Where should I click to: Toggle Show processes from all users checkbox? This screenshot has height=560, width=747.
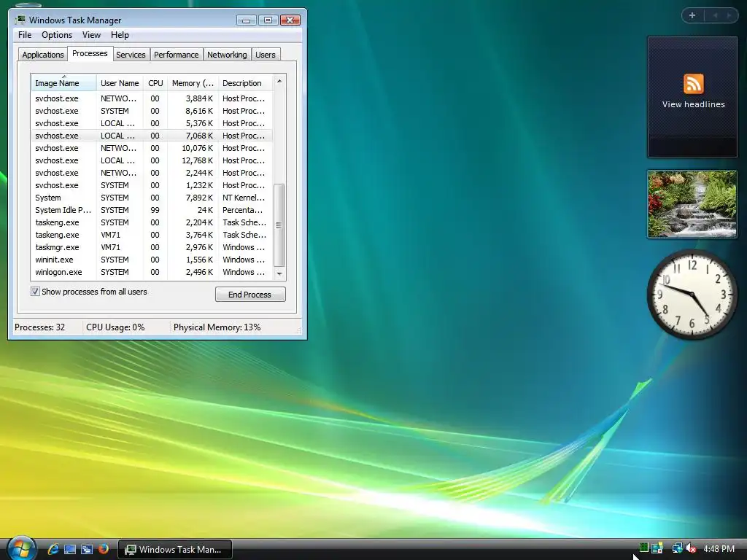(x=35, y=292)
